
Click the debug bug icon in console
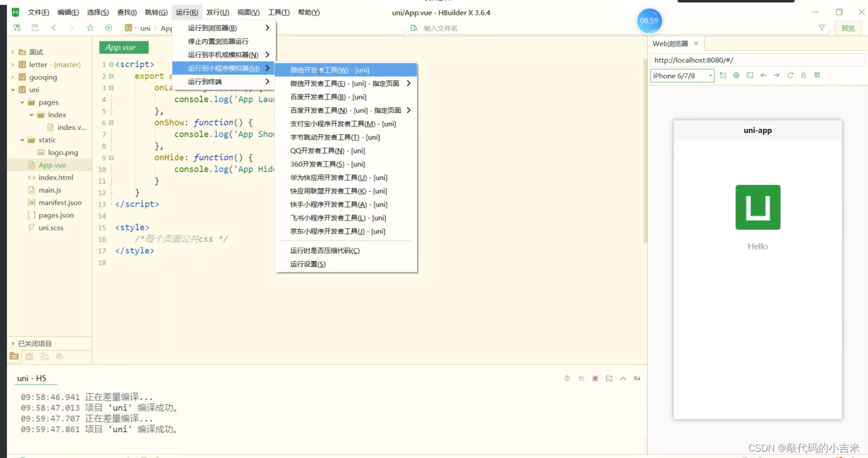[567, 379]
